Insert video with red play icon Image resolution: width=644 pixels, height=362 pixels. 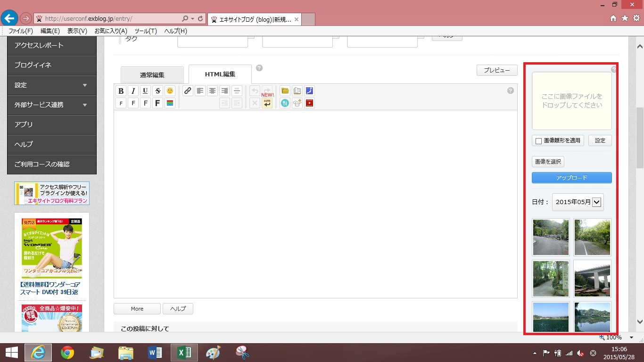pos(309,103)
